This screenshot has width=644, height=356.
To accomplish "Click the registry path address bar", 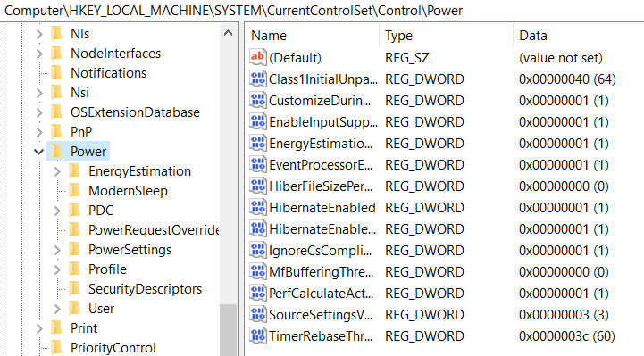I will [x=322, y=10].
